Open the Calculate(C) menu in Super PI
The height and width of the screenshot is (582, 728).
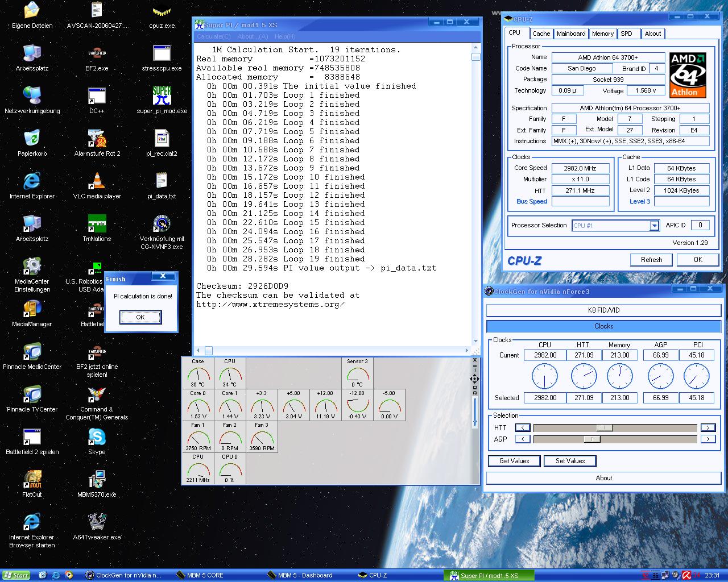(214, 36)
